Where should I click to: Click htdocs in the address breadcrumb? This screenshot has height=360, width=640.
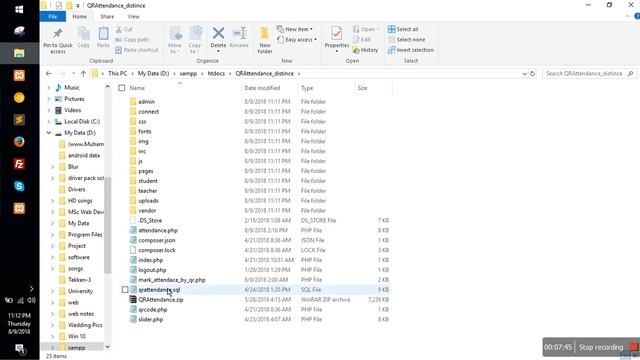pos(216,73)
